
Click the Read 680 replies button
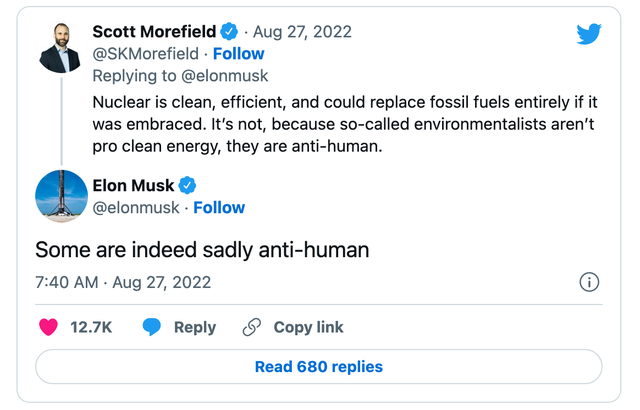pos(319,367)
